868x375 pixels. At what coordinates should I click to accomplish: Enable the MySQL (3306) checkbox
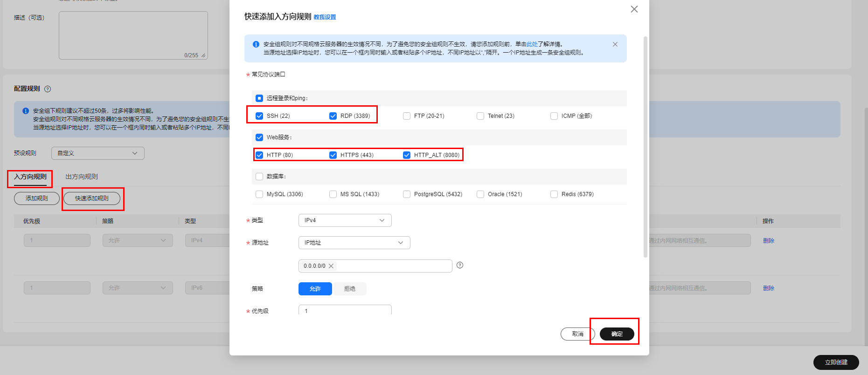click(x=259, y=194)
